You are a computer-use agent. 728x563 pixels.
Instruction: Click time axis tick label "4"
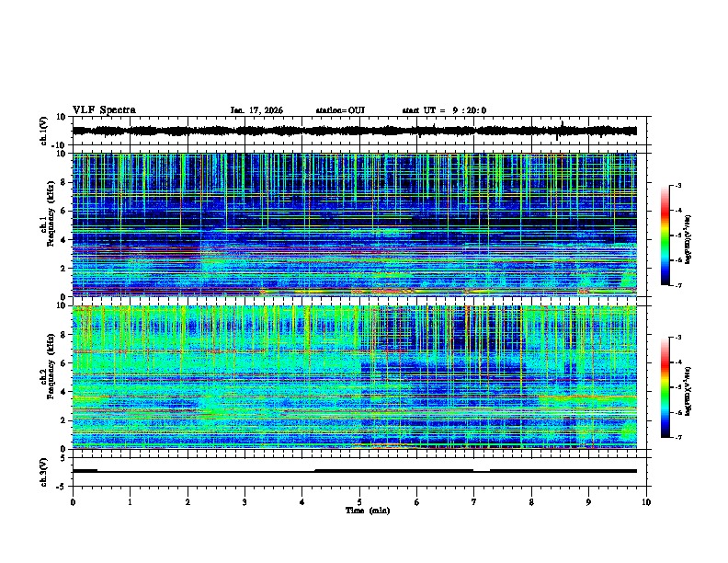[x=301, y=502]
